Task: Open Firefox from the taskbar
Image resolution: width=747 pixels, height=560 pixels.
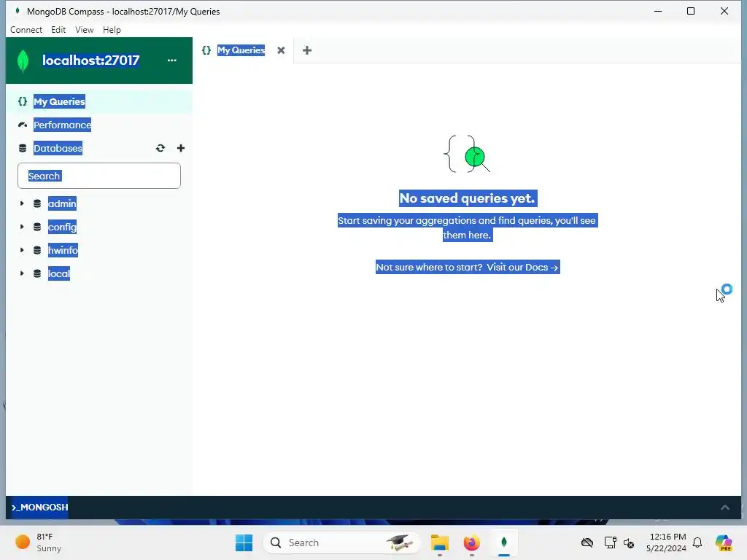Action: coord(472,542)
